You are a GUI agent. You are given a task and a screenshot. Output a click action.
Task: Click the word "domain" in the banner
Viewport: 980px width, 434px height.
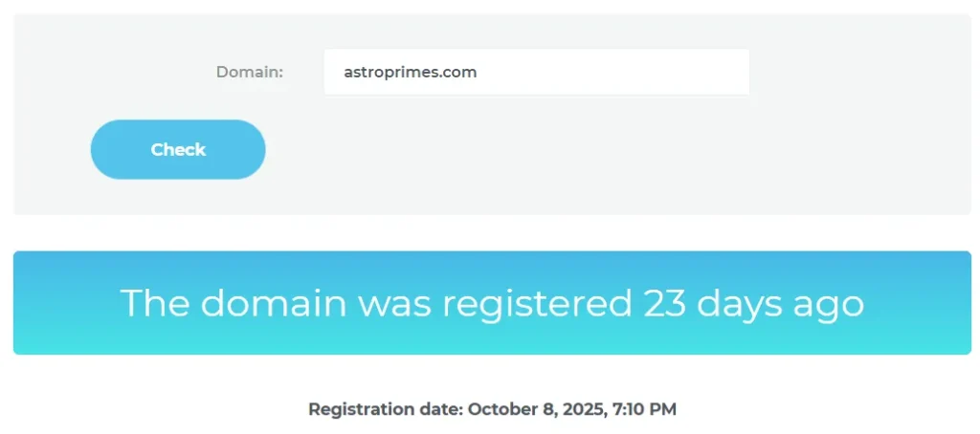273,303
